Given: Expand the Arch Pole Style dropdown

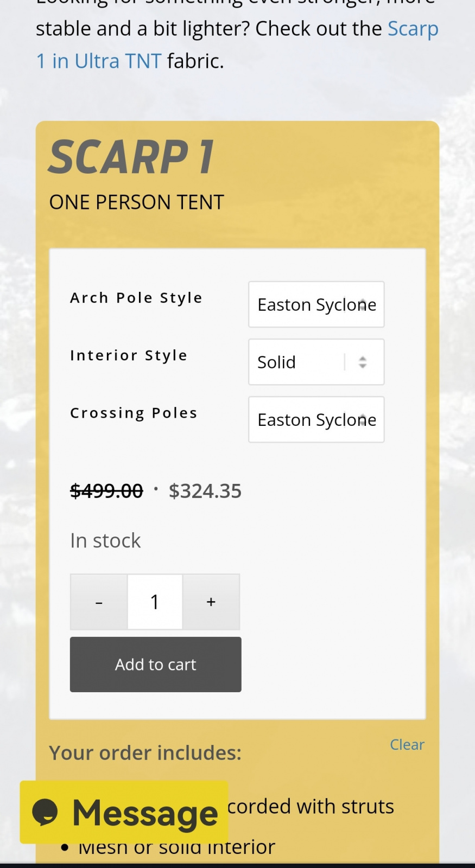Looking at the screenshot, I should pyautogui.click(x=316, y=304).
